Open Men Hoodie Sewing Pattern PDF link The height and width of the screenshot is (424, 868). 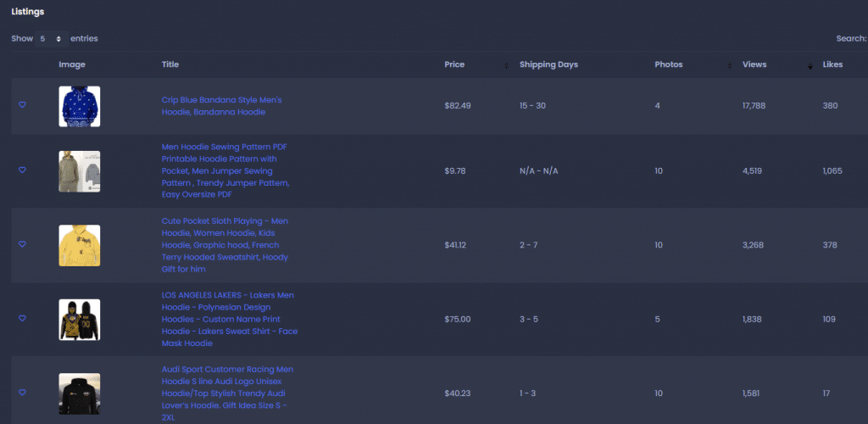click(x=225, y=170)
